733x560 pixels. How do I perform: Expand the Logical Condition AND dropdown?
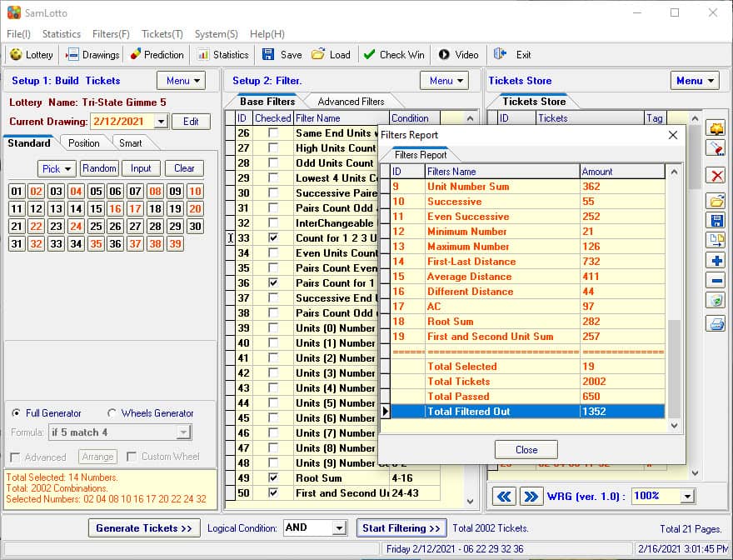pyautogui.click(x=339, y=528)
